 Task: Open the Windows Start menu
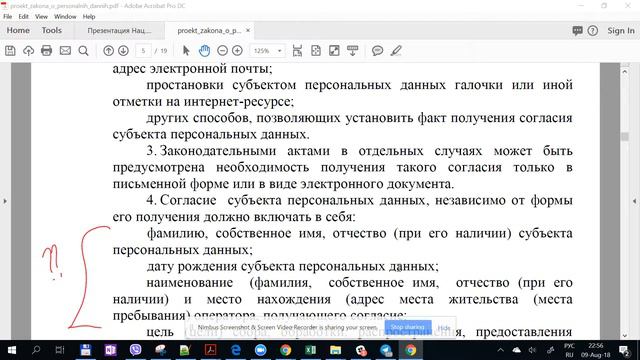[x=12, y=350]
